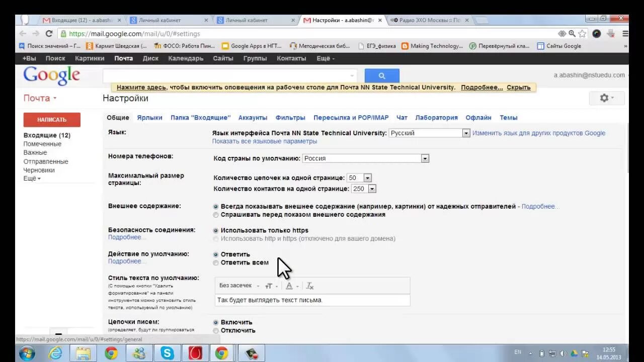Open 'Папка "Входящие"' settings tab

pos(200,118)
